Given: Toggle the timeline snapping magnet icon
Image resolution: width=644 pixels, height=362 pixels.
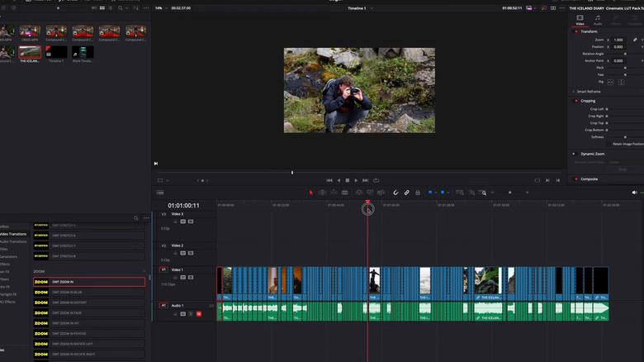Looking at the screenshot, I should point(395,193).
